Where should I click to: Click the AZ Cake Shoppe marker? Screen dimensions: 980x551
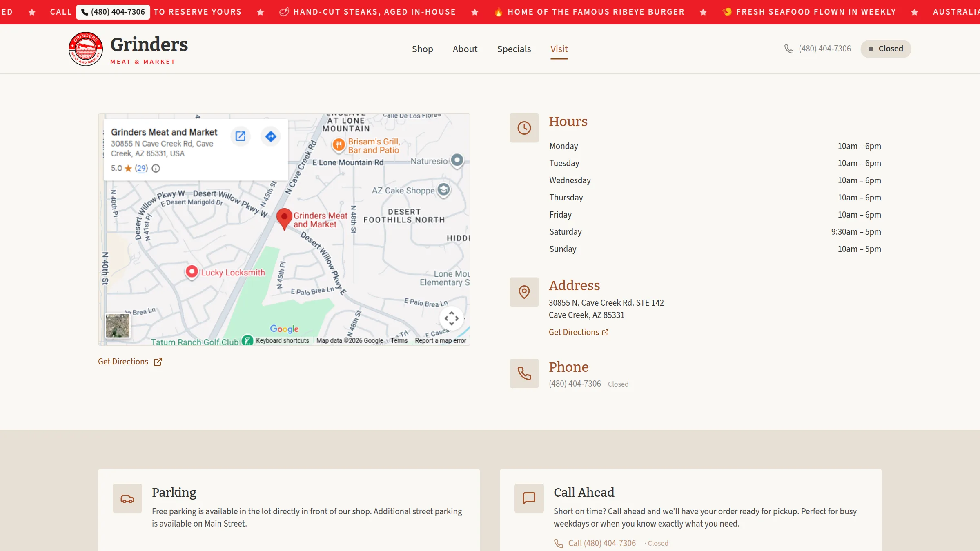click(443, 190)
